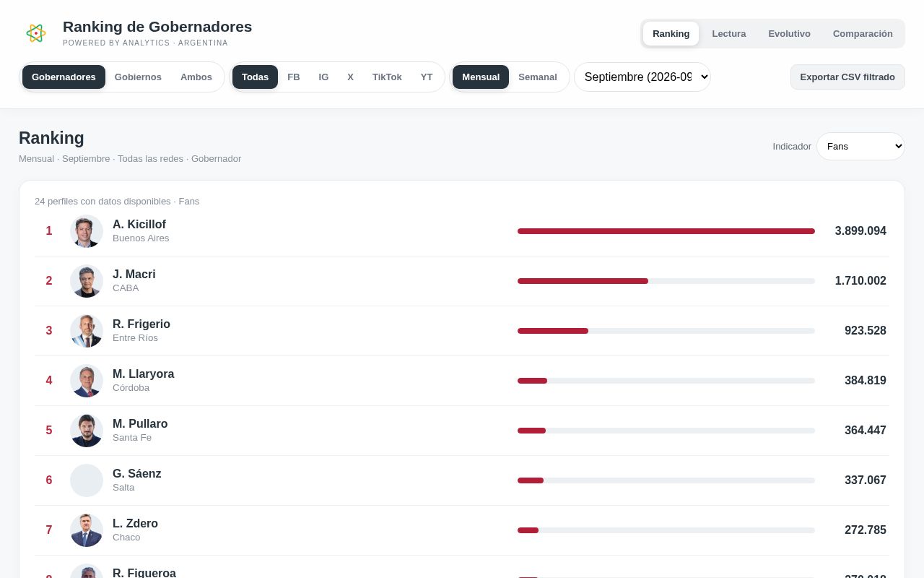Filter by TikTok network
This screenshot has width=924, height=578.
click(387, 77)
